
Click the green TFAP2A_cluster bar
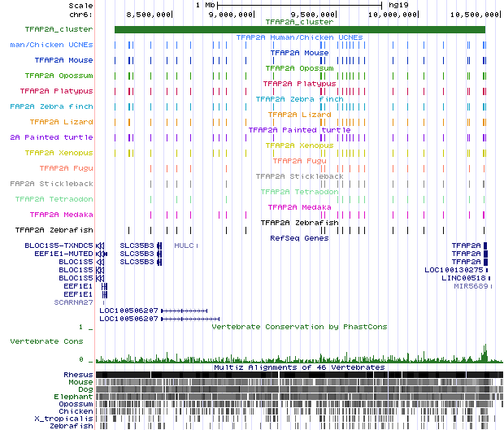tap(299, 29)
